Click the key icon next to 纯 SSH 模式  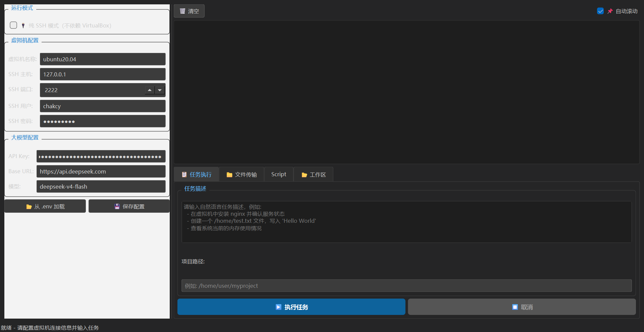pyautogui.click(x=23, y=25)
